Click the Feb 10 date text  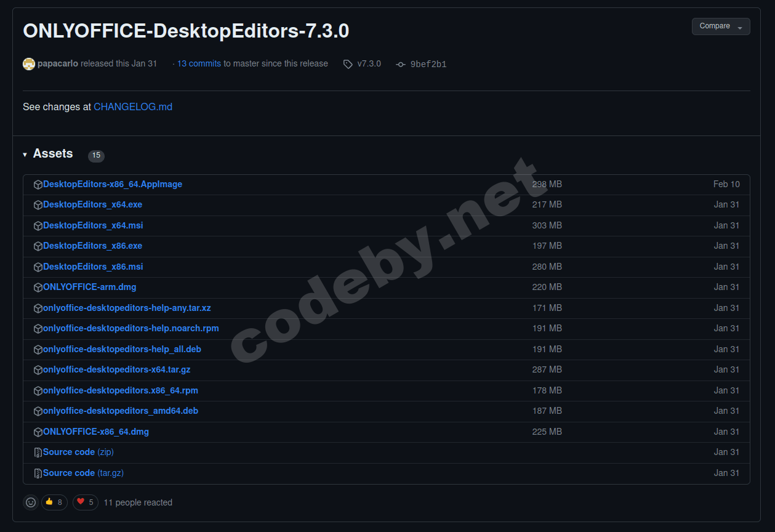726,184
